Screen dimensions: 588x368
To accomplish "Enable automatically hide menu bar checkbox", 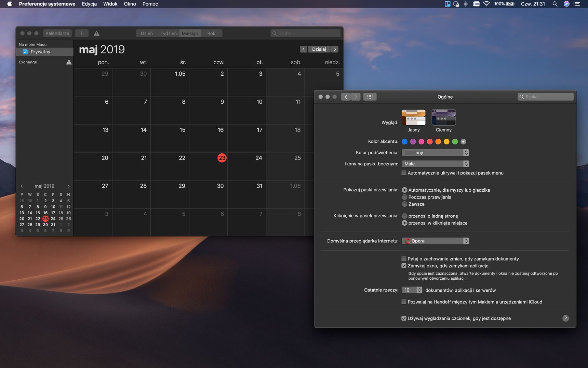I will tap(404, 173).
